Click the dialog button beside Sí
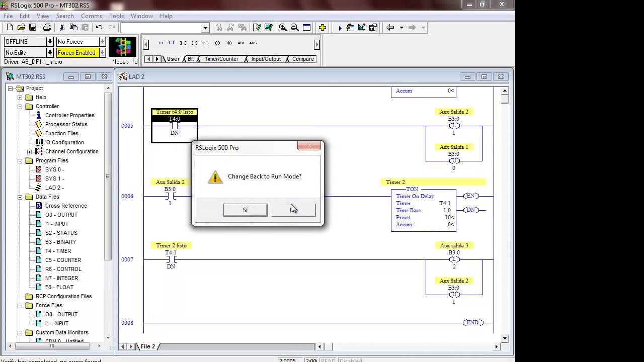Viewport: 644px width, 362px height. click(294, 210)
